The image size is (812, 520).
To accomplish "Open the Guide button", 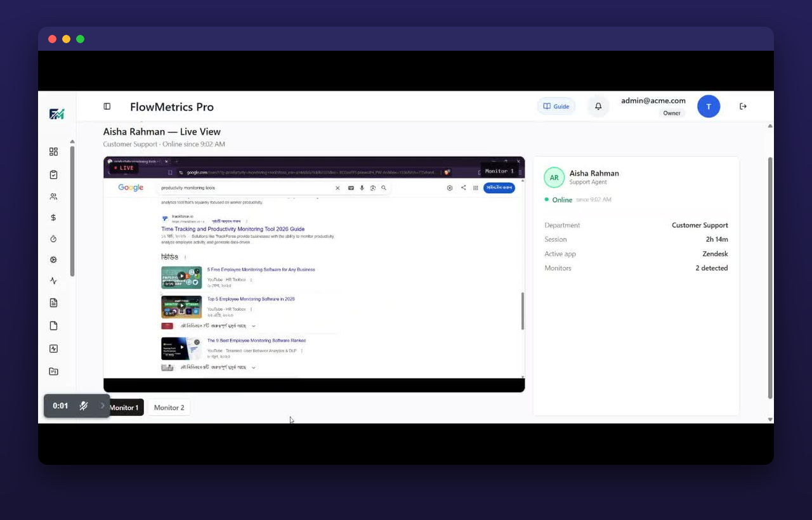I will click(x=556, y=107).
